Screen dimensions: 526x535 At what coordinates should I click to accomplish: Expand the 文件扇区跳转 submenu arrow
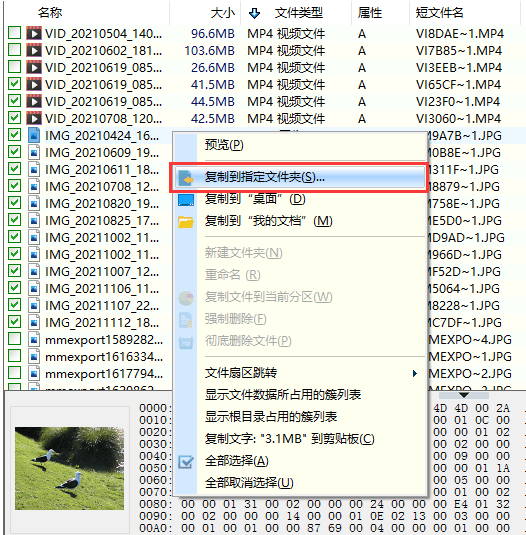pyautogui.click(x=414, y=373)
